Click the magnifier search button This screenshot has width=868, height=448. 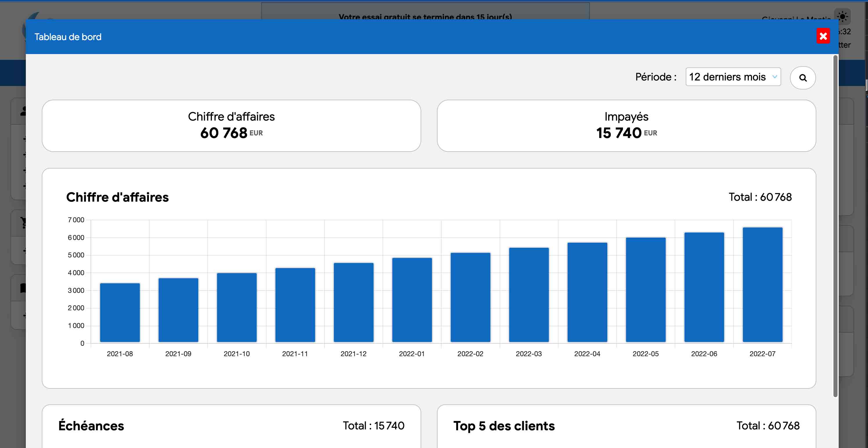click(803, 78)
